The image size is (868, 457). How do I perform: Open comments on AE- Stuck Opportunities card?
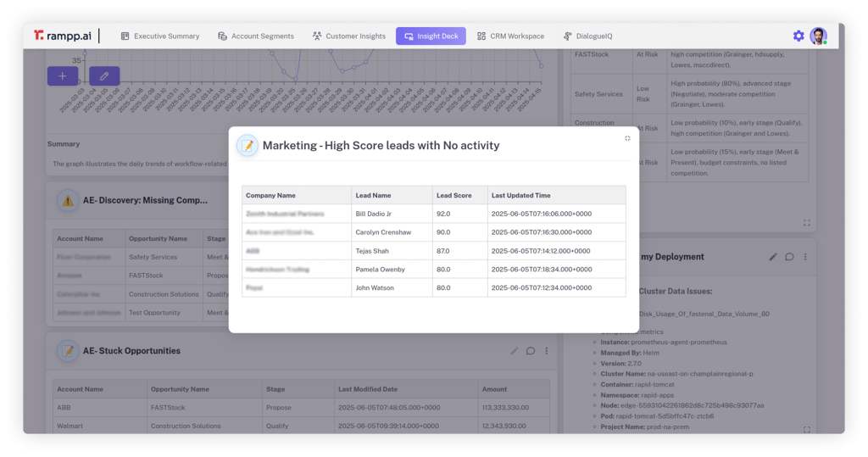click(x=531, y=351)
